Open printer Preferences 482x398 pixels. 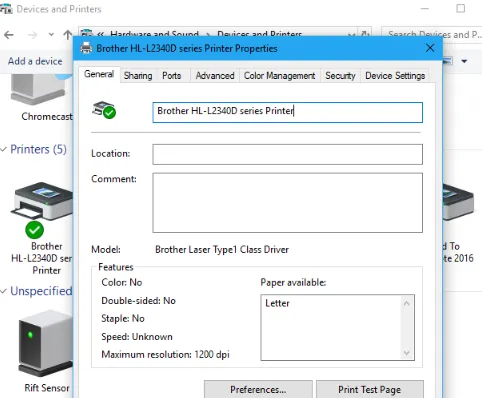coord(258,389)
